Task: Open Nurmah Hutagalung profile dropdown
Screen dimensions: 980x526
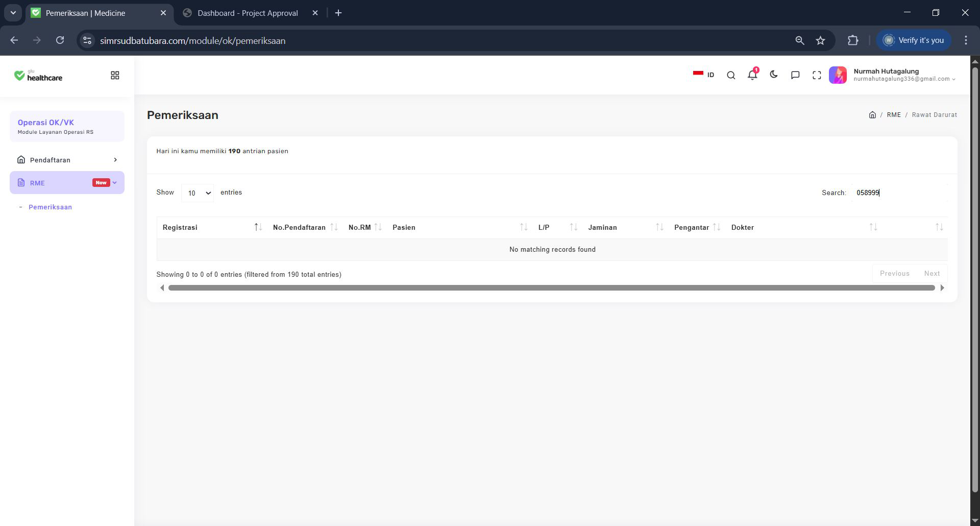Action: click(904, 75)
